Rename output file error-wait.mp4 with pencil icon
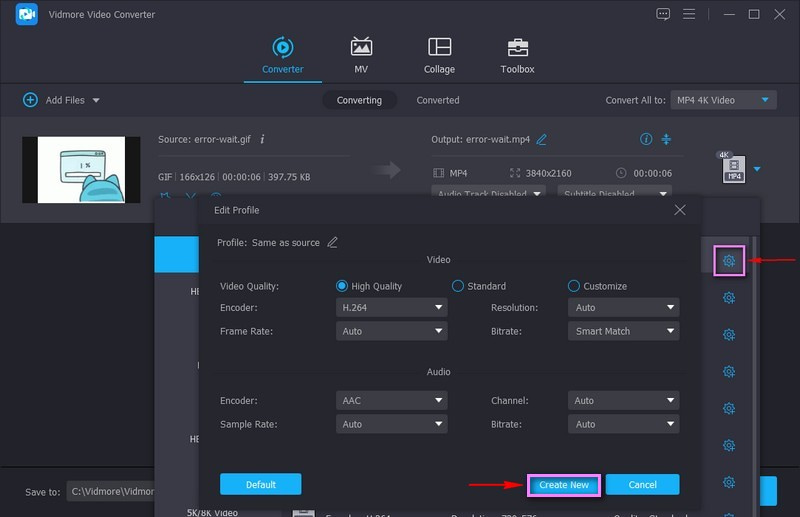This screenshot has width=800, height=517. pyautogui.click(x=542, y=139)
